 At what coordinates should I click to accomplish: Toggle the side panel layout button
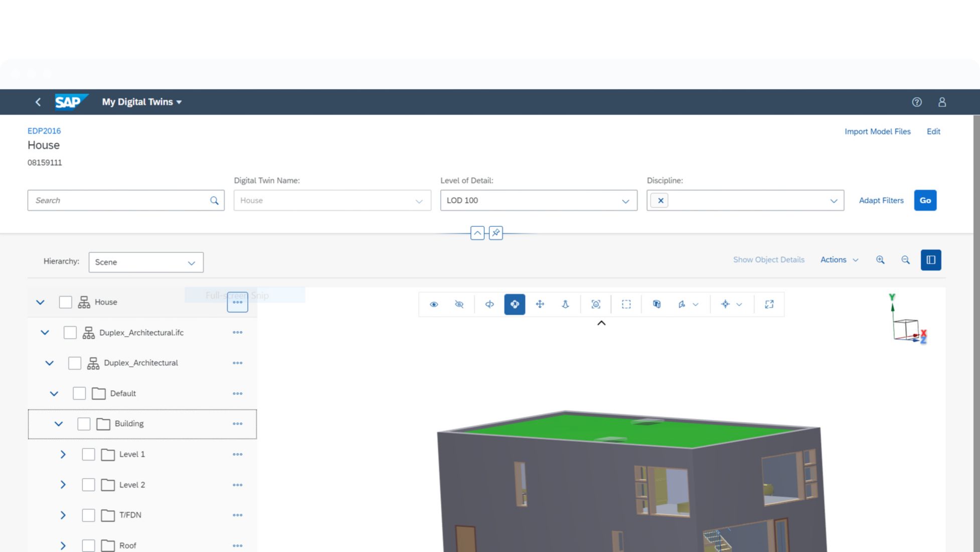(x=931, y=259)
